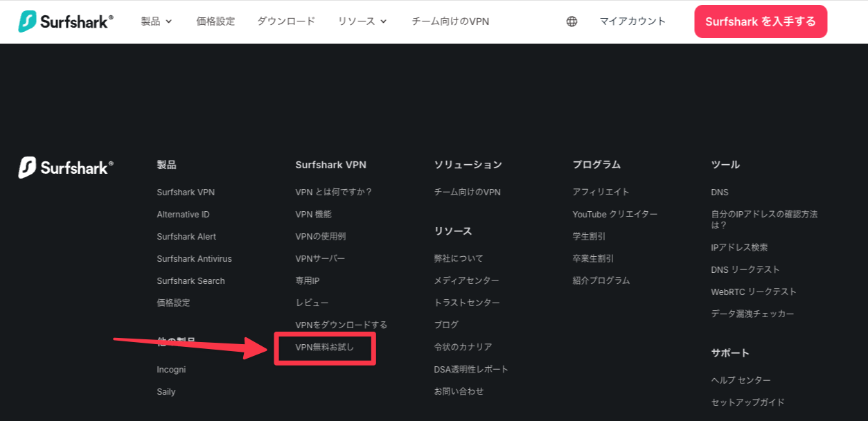The image size is (868, 421).
Task: Open トラストセンター link
Action: 467,303
